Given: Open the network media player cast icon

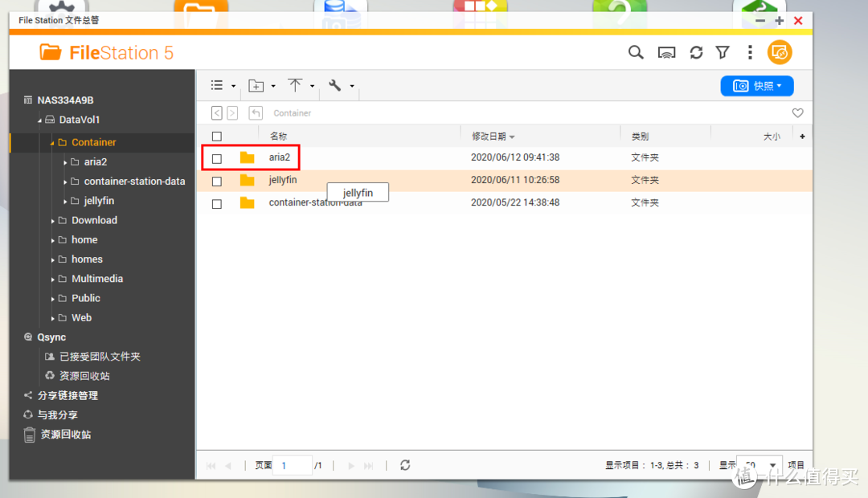Looking at the screenshot, I should (x=666, y=53).
